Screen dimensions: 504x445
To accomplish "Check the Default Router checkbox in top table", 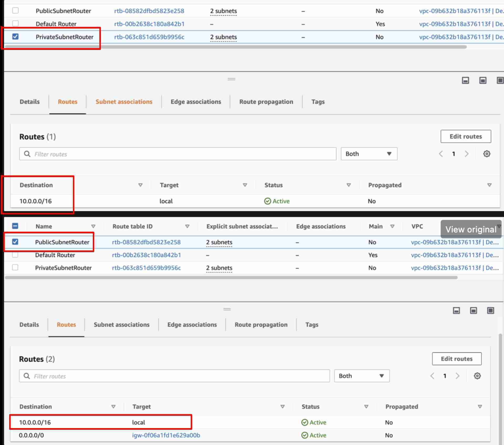I will click(x=15, y=24).
